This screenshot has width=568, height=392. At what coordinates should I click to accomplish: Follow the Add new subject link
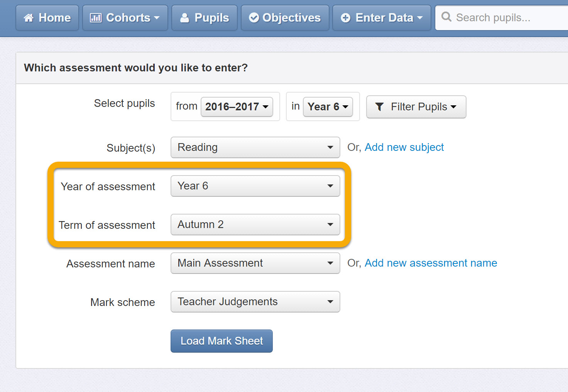coord(404,147)
